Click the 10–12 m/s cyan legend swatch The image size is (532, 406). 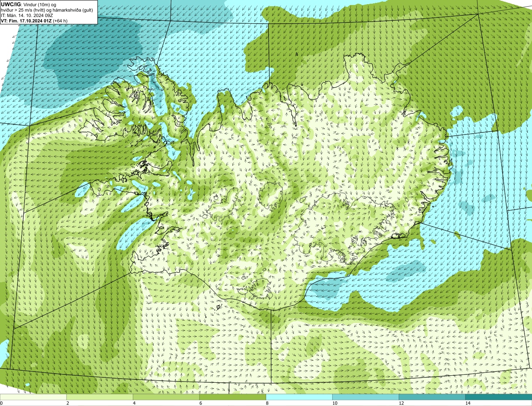pos(366,397)
